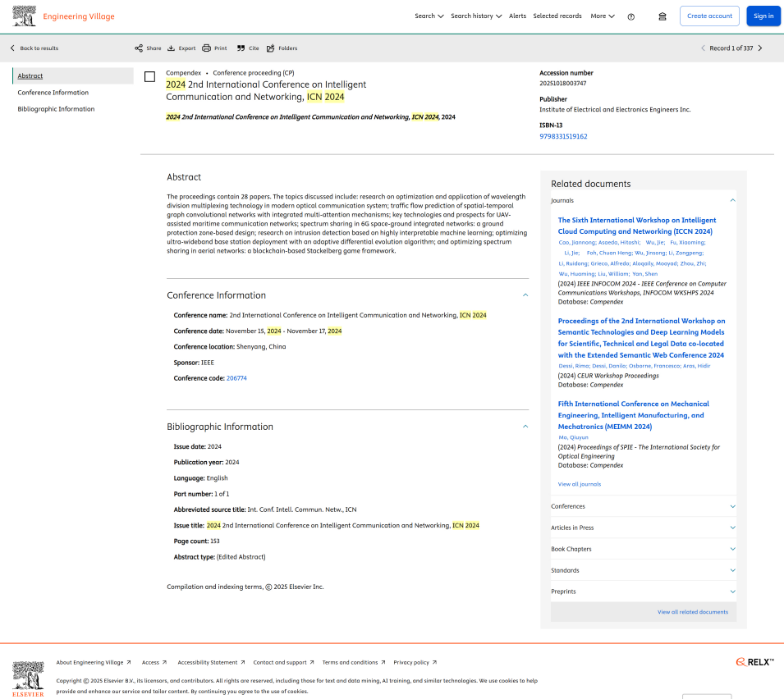Viewport: 784px width, 699px height.
Task: Click author link Dessi, Rima
Action: 575,366
